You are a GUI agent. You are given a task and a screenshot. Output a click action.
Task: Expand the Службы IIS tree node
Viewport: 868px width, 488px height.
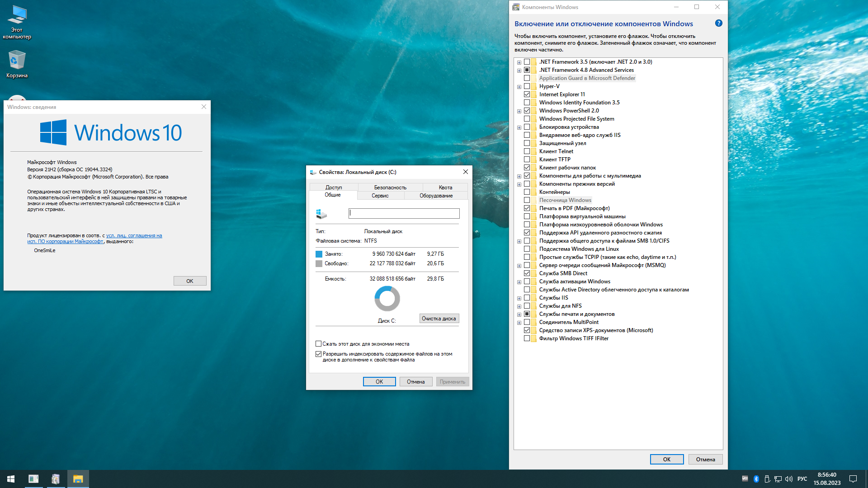pyautogui.click(x=519, y=298)
